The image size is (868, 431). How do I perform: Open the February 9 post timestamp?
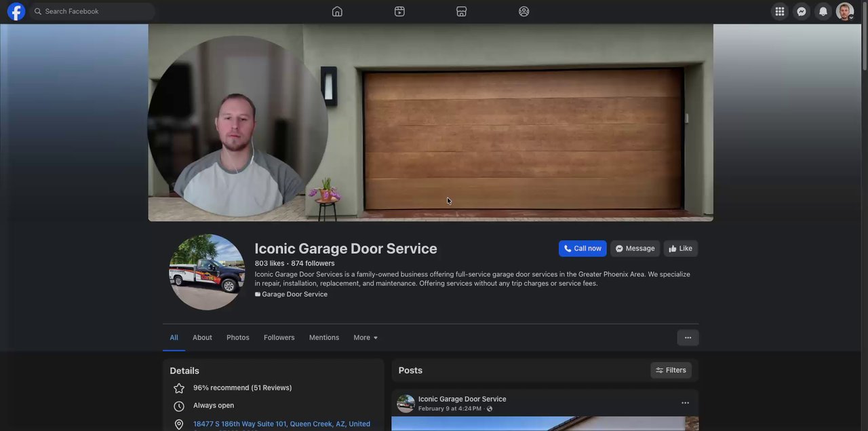tap(450, 409)
